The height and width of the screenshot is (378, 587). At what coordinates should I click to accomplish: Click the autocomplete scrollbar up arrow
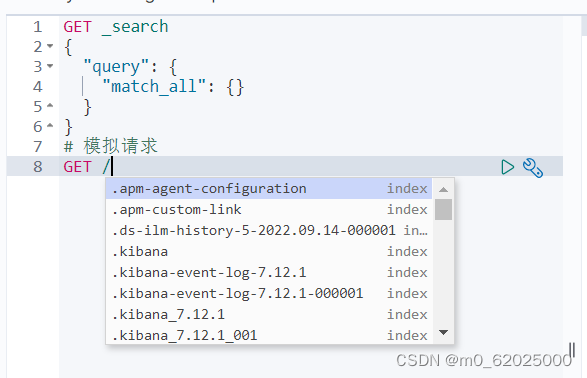click(x=444, y=189)
